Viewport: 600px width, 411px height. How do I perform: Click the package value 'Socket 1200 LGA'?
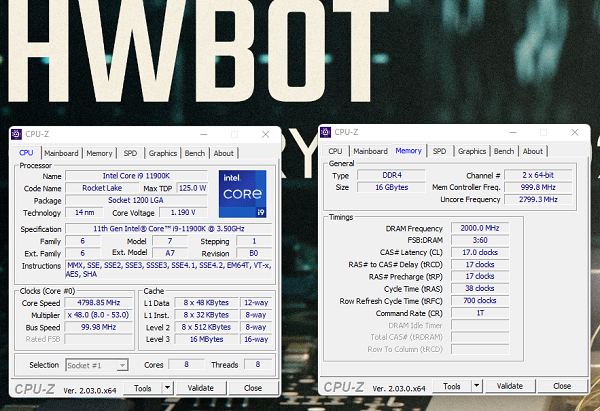[136, 200]
